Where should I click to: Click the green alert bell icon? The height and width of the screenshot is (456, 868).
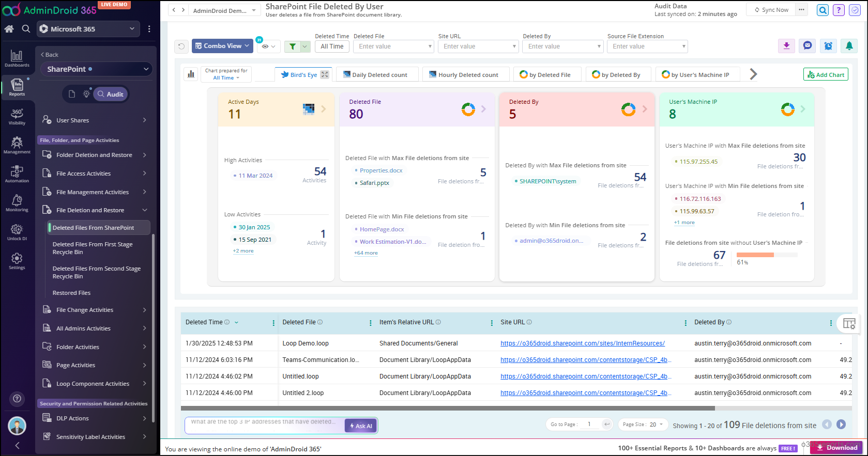pyautogui.click(x=849, y=46)
